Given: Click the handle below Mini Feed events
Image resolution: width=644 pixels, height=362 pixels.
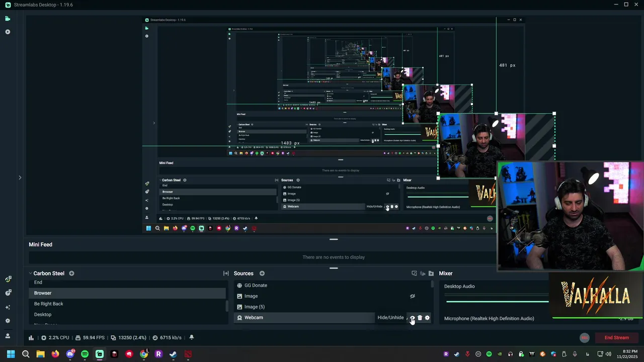Looking at the screenshot, I should coord(334,268).
